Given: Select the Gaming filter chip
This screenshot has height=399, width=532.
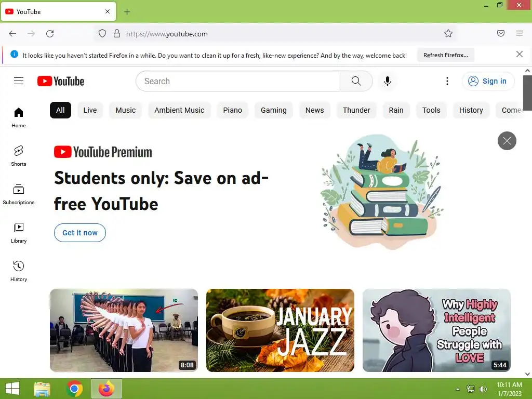Looking at the screenshot, I should pyautogui.click(x=273, y=110).
